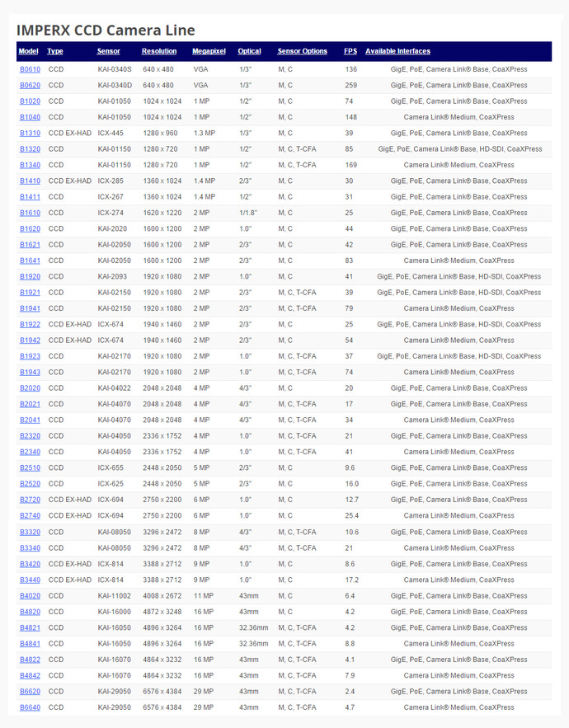
Task: Open the B0620 model link
Action: click(31, 86)
